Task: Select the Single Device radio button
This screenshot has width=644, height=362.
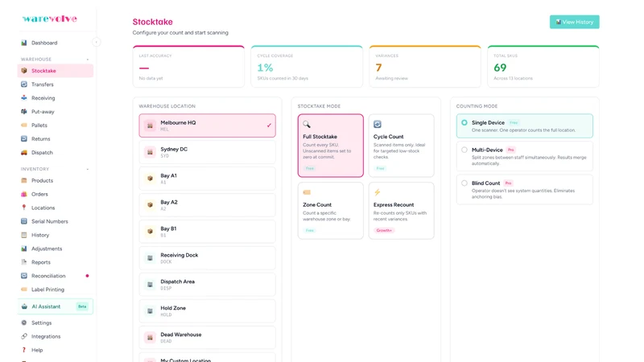Action: click(x=464, y=122)
